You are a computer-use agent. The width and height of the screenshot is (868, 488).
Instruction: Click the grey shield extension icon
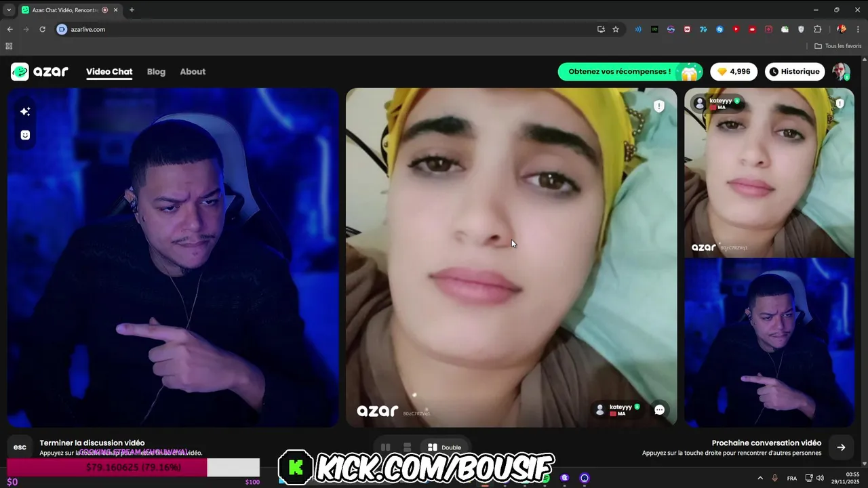(801, 29)
